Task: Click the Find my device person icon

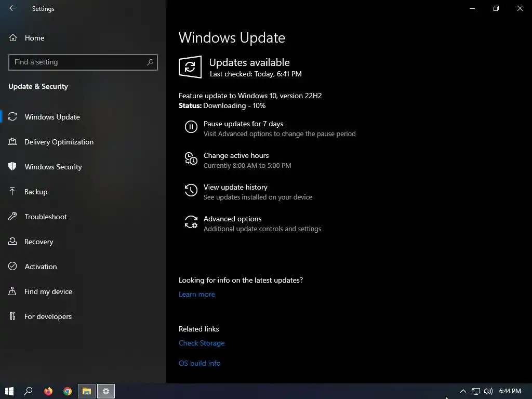Action: tap(12, 291)
